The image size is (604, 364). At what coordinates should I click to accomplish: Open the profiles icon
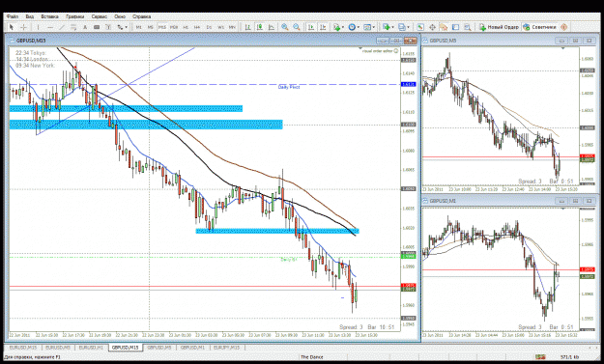coord(402,27)
